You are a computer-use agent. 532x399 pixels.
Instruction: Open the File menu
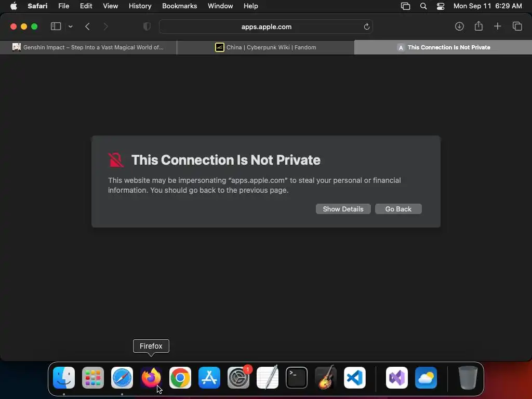point(63,6)
